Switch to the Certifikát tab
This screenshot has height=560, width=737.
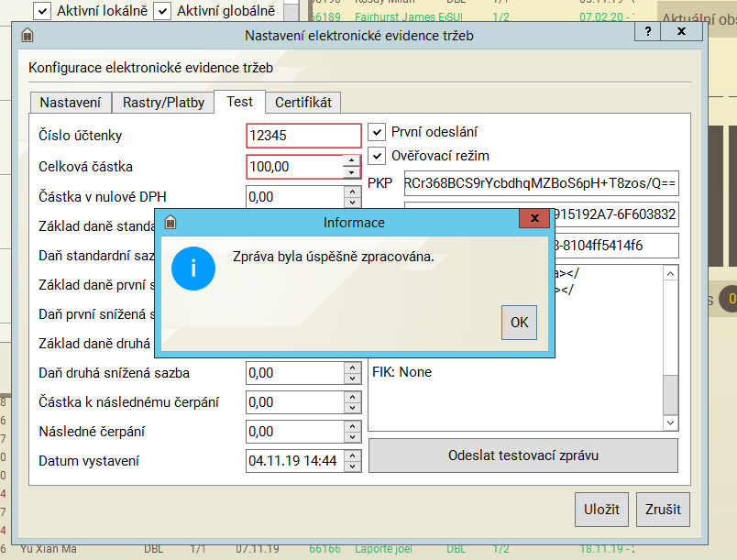point(303,103)
